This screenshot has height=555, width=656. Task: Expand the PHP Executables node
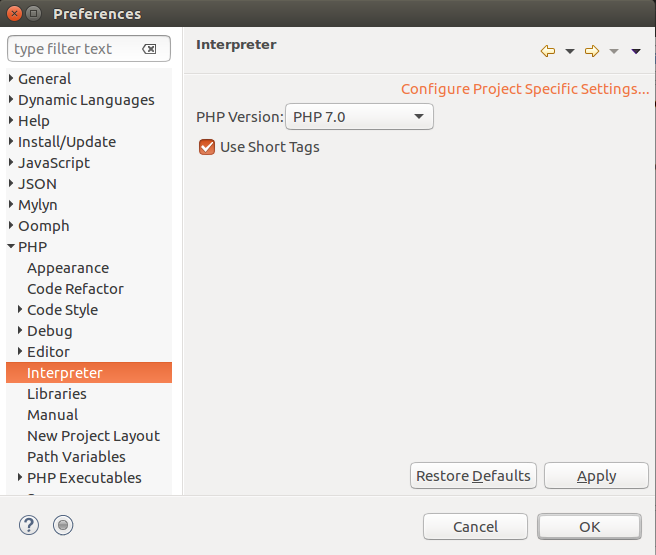pyautogui.click(x=20, y=477)
